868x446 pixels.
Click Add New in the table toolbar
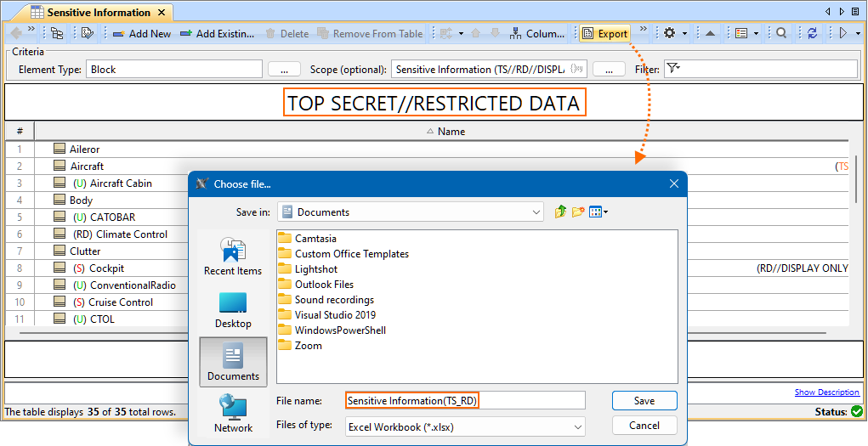(x=142, y=34)
